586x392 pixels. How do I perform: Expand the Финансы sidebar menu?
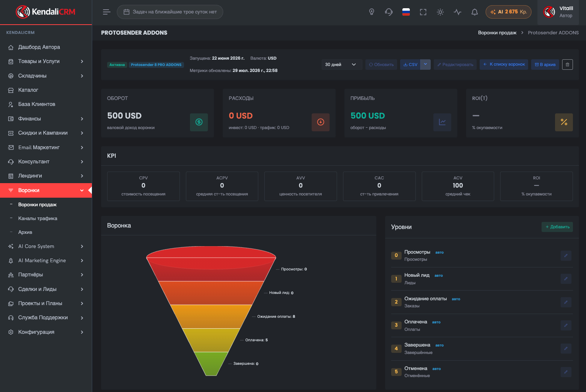pyautogui.click(x=46, y=119)
